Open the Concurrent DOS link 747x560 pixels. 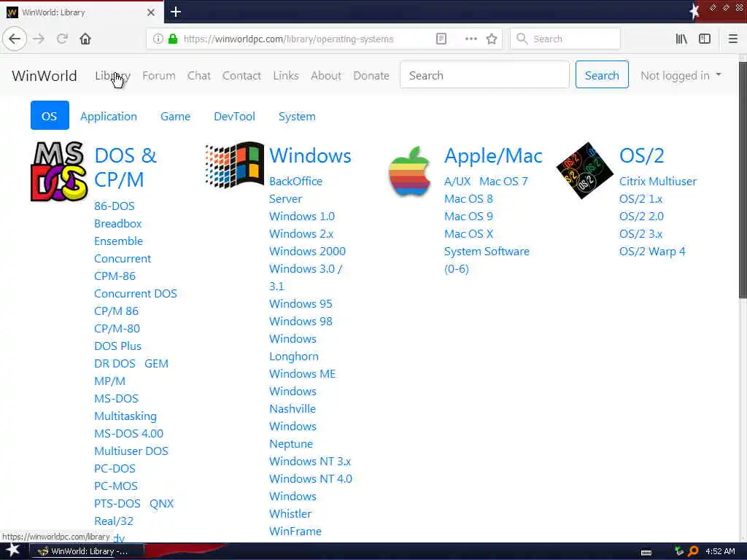pyautogui.click(x=135, y=293)
